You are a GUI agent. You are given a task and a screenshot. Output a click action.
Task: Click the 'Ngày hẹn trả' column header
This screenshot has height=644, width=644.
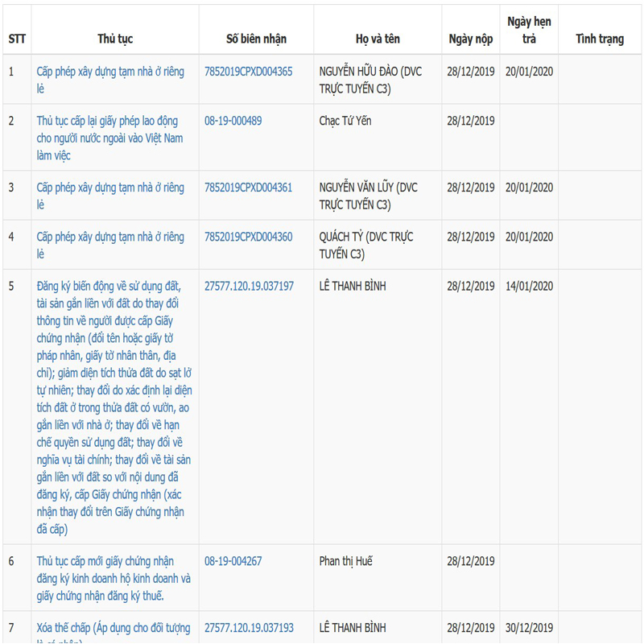(x=529, y=31)
